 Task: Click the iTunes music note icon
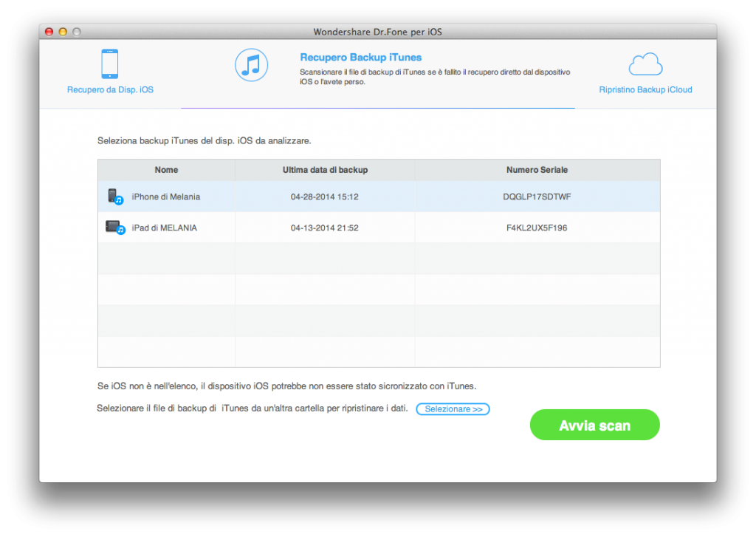pyautogui.click(x=251, y=65)
